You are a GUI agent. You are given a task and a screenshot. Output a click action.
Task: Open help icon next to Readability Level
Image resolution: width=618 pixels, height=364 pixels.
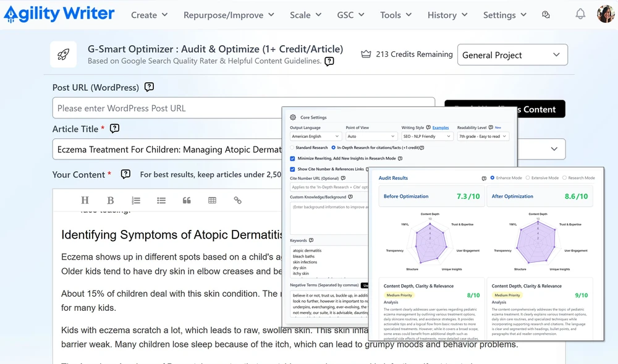click(491, 127)
